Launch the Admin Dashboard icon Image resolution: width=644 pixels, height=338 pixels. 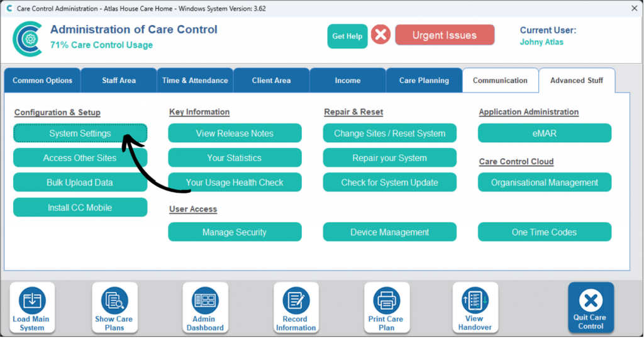click(205, 308)
